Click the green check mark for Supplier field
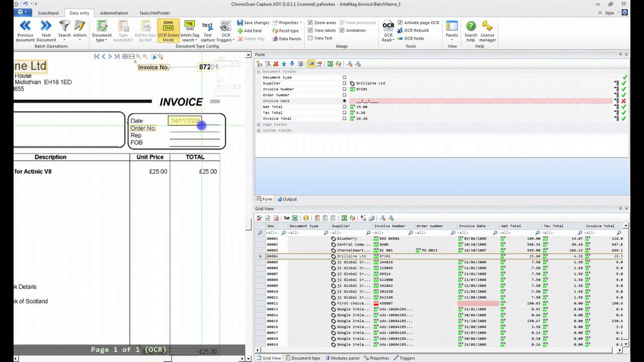The height and width of the screenshot is (362, 644). coord(624,83)
